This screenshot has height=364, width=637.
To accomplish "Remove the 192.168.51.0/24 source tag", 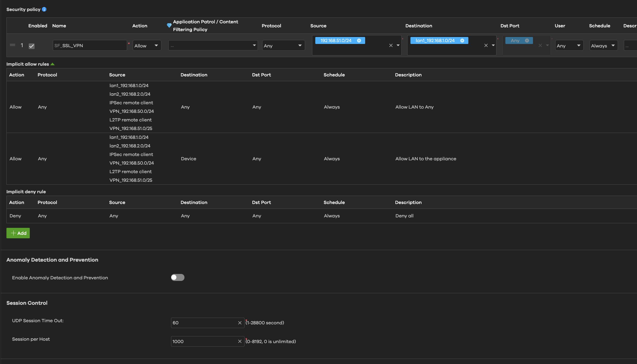I will click(359, 40).
